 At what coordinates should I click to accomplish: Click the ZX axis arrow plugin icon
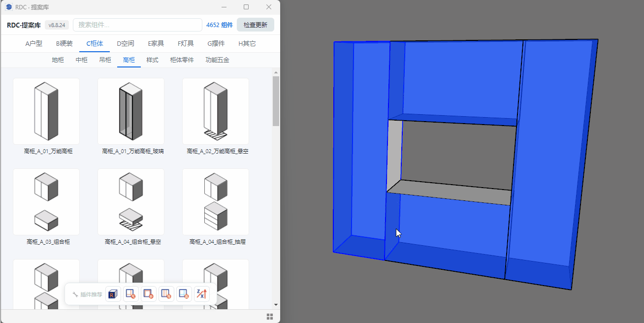pos(202,294)
